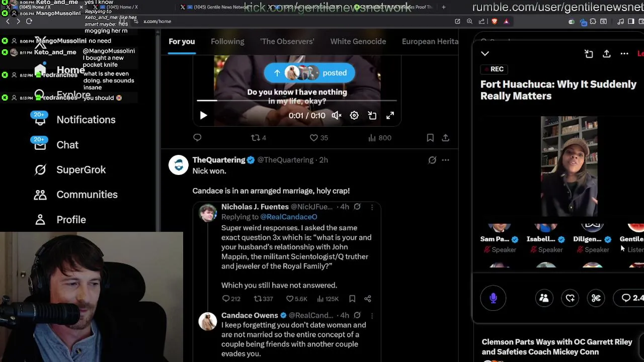Image resolution: width=644 pixels, height=362 pixels.
Task: Switch to the For you tab
Action: click(x=182, y=42)
